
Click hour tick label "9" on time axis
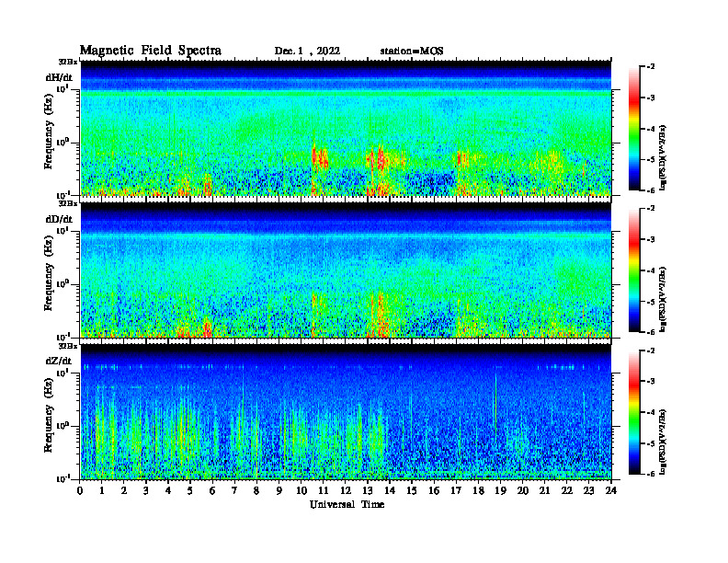[279, 491]
